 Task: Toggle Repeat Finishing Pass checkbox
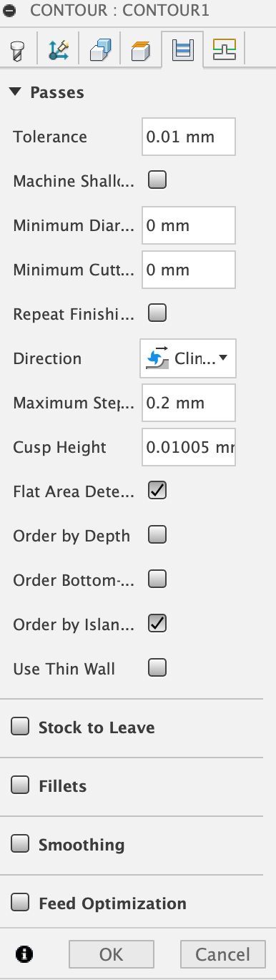pyautogui.click(x=157, y=313)
